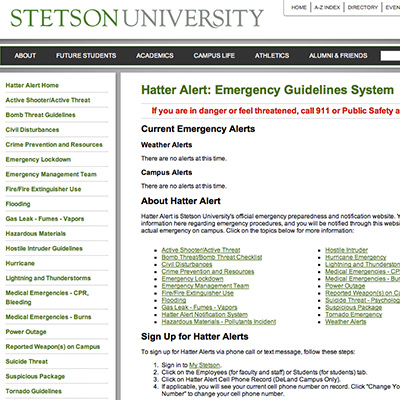Open the ABOUT navigation menu

[25, 56]
